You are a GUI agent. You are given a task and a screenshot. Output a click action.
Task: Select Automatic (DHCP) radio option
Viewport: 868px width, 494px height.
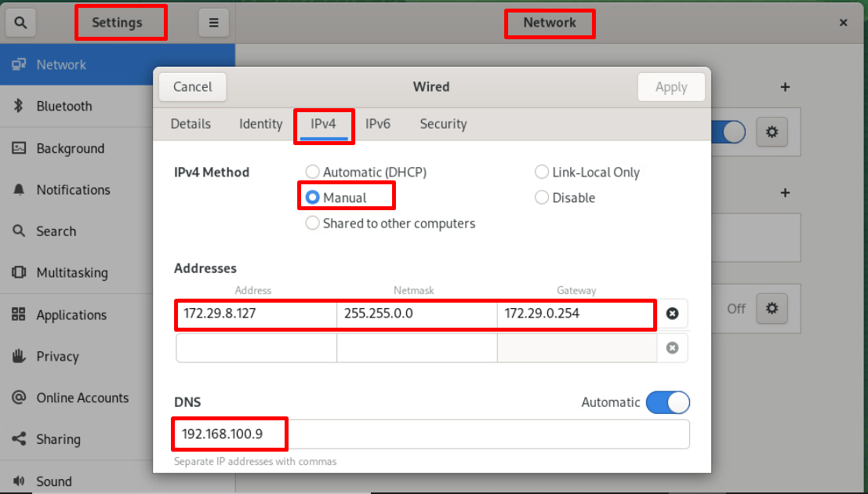pos(313,173)
